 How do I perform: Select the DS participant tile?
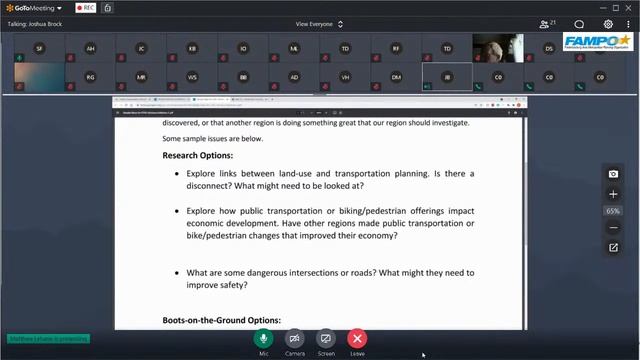click(x=549, y=49)
